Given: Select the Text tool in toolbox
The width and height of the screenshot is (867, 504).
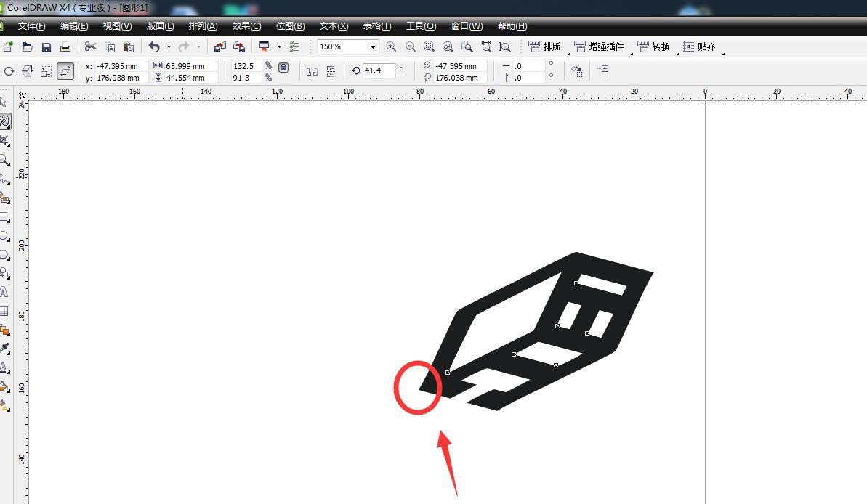Looking at the screenshot, I should point(4,292).
